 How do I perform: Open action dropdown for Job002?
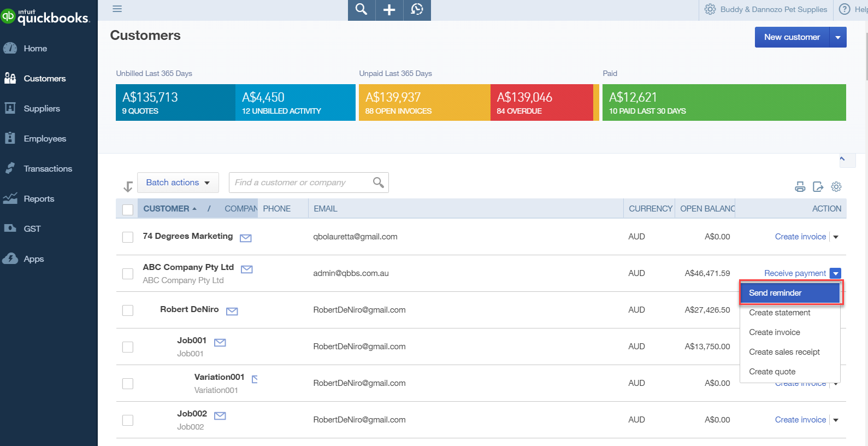[x=836, y=420]
